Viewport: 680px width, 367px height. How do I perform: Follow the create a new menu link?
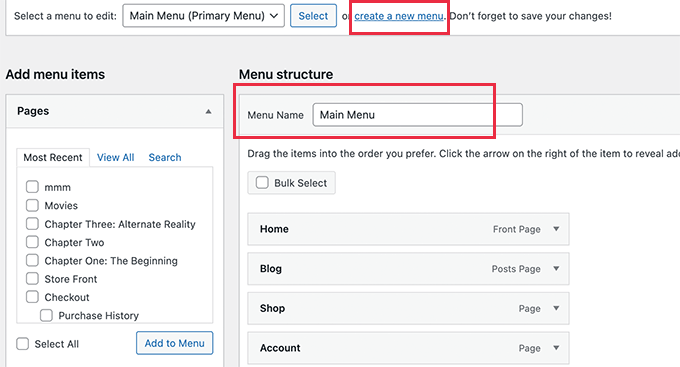pyautogui.click(x=399, y=16)
